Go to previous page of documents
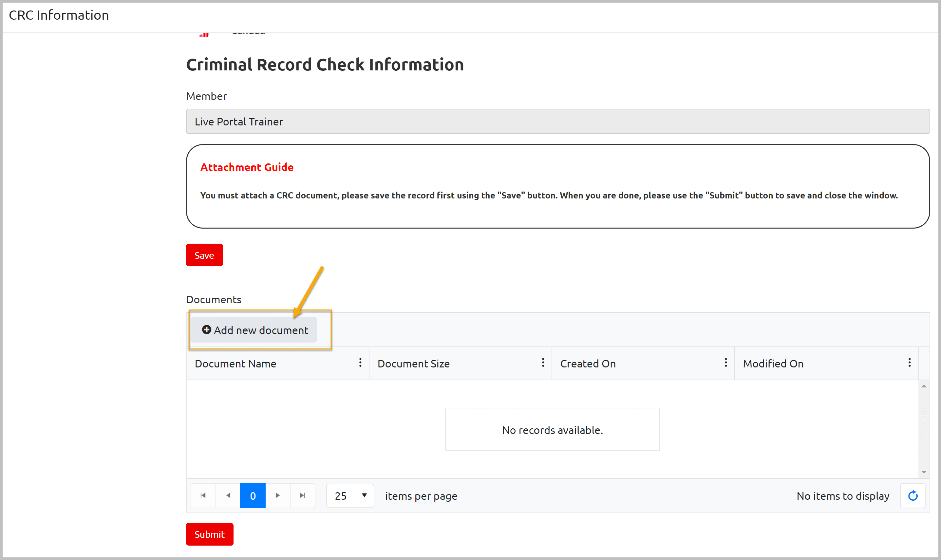This screenshot has width=941, height=560. click(x=228, y=495)
